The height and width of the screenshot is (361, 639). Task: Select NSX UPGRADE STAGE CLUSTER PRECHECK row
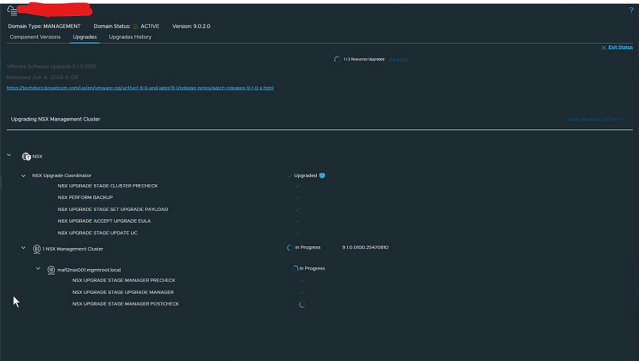(x=108, y=186)
